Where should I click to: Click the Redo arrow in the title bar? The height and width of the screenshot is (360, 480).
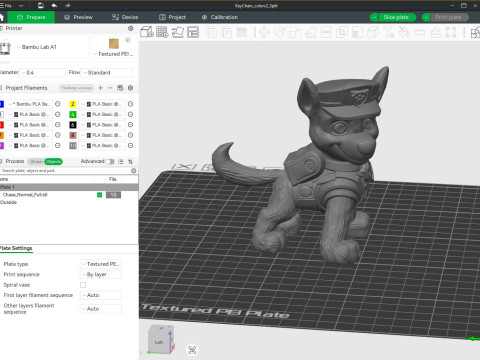click(x=68, y=6)
